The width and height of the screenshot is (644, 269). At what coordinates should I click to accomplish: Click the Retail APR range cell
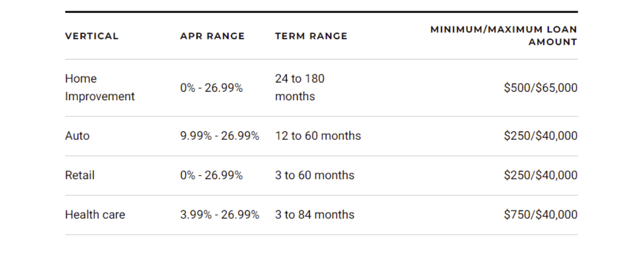[x=211, y=175]
